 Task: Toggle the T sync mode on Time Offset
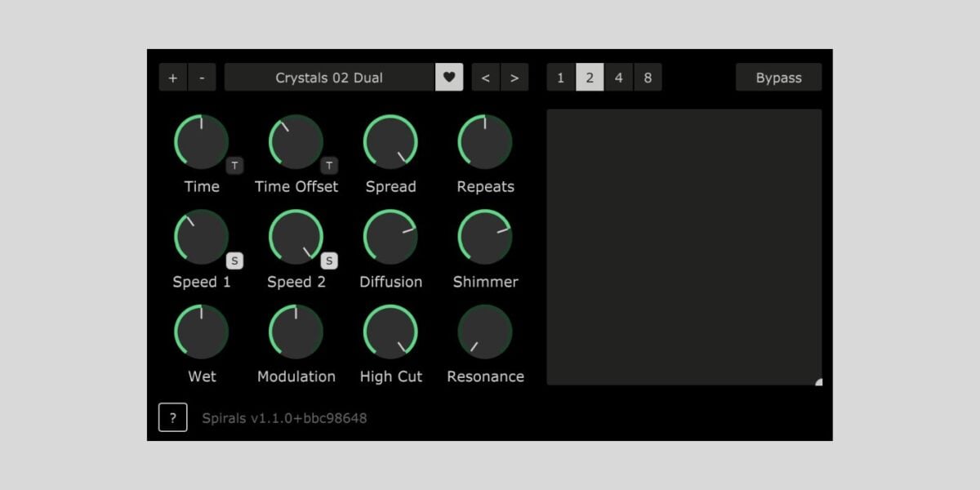tap(329, 165)
